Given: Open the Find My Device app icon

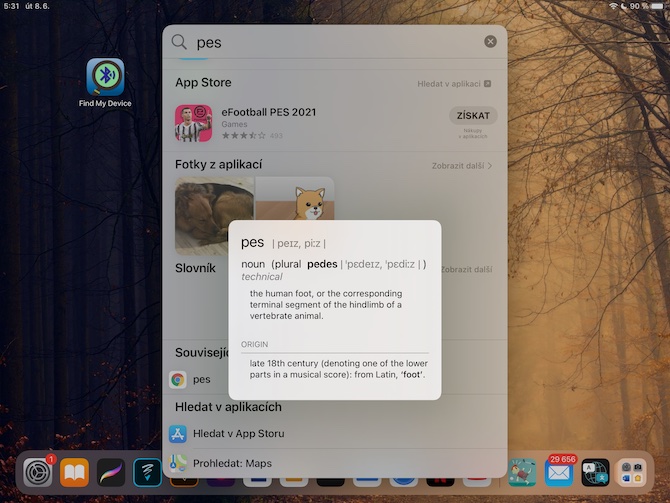Looking at the screenshot, I should pos(105,77).
